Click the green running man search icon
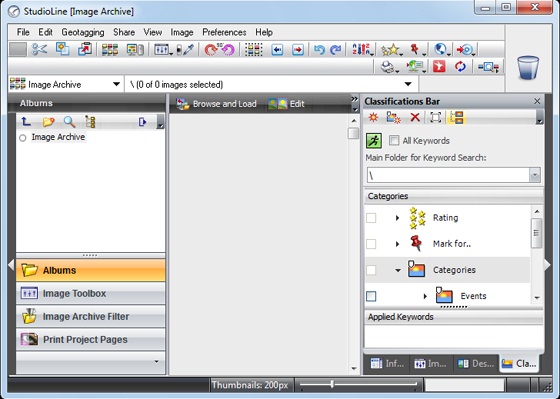This screenshot has height=399, width=560. tap(374, 140)
